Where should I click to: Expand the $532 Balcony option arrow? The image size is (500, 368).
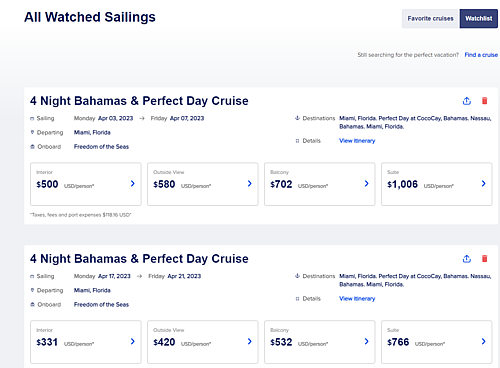point(367,341)
